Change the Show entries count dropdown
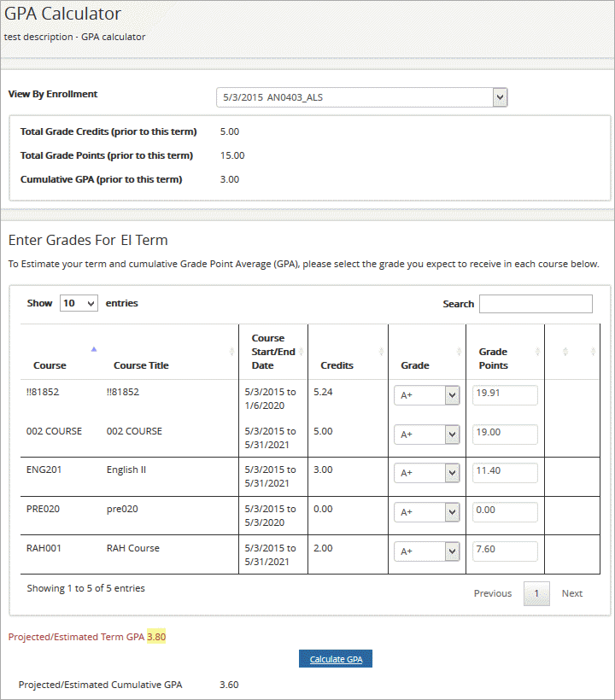Screen dimensions: 615x700 coord(79,303)
